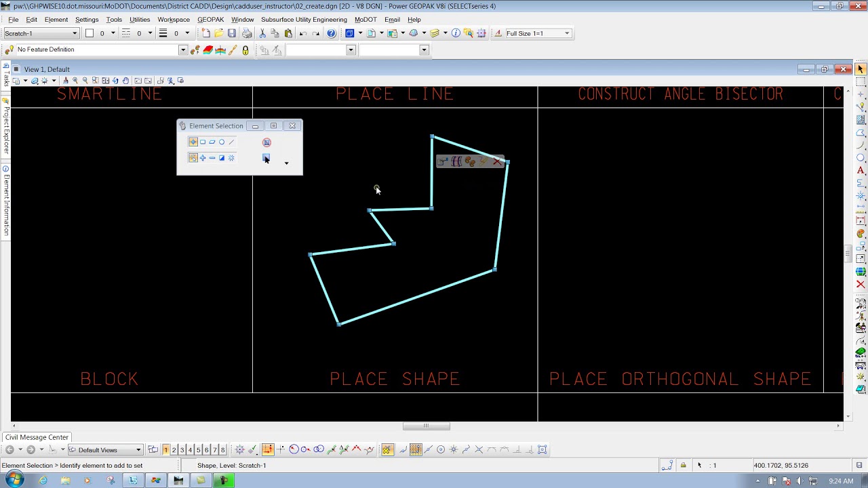Toggle the AccuSnap button in snaps toolbar
Viewport: 868px width, 488px height.
pos(387,449)
